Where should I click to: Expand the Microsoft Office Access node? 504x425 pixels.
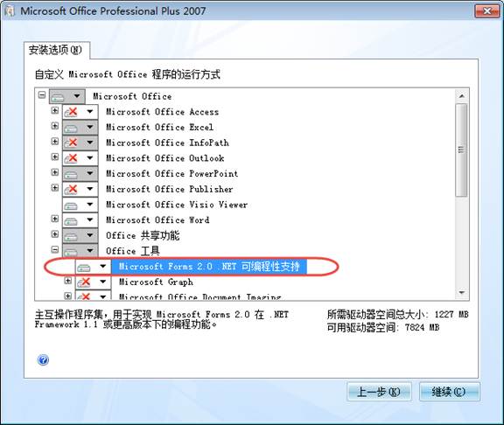pyautogui.click(x=55, y=110)
